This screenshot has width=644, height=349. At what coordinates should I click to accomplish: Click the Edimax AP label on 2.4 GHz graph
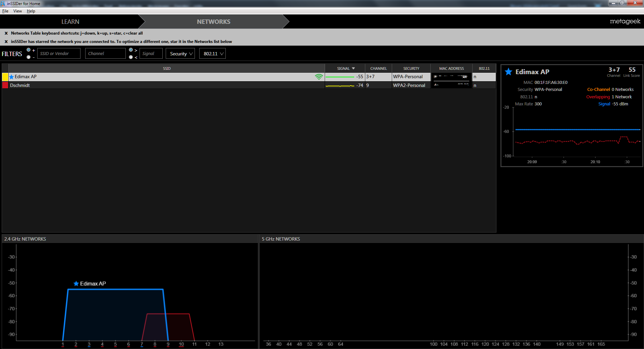coord(93,284)
